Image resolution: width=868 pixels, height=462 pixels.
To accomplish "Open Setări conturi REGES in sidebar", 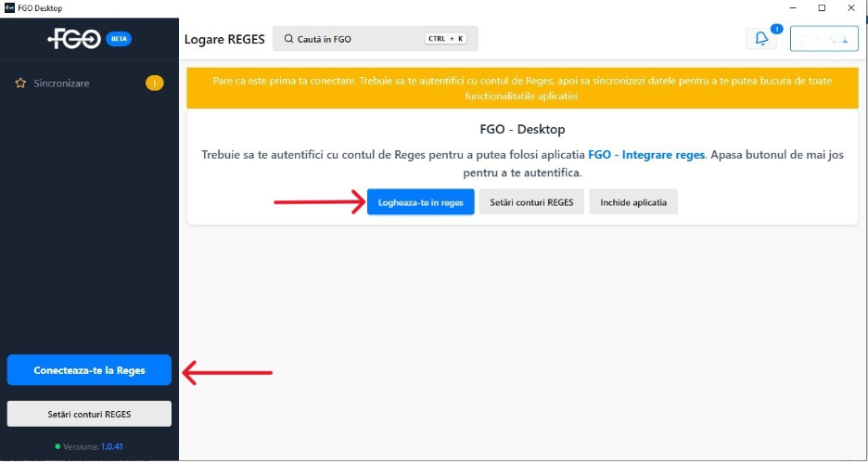I will (89, 414).
